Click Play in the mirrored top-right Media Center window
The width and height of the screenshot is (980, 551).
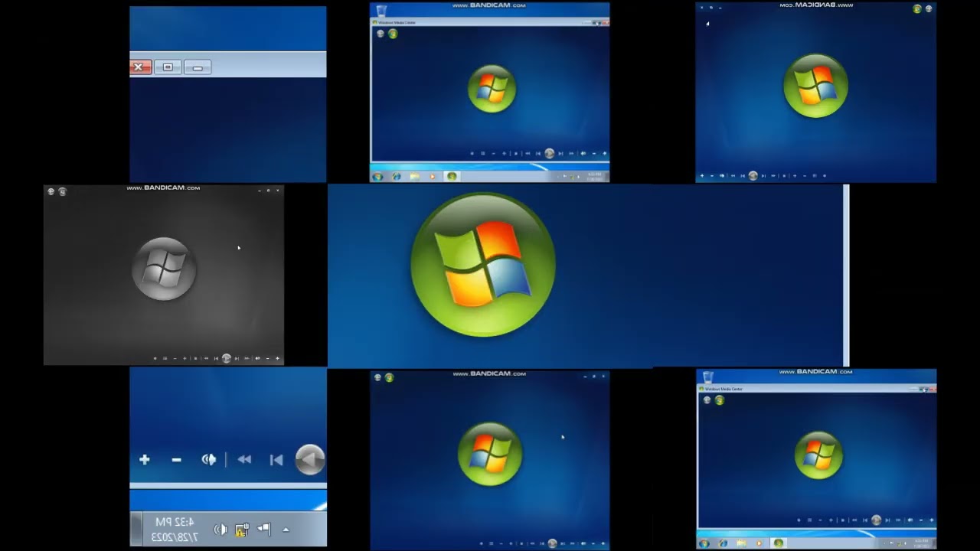tap(753, 176)
